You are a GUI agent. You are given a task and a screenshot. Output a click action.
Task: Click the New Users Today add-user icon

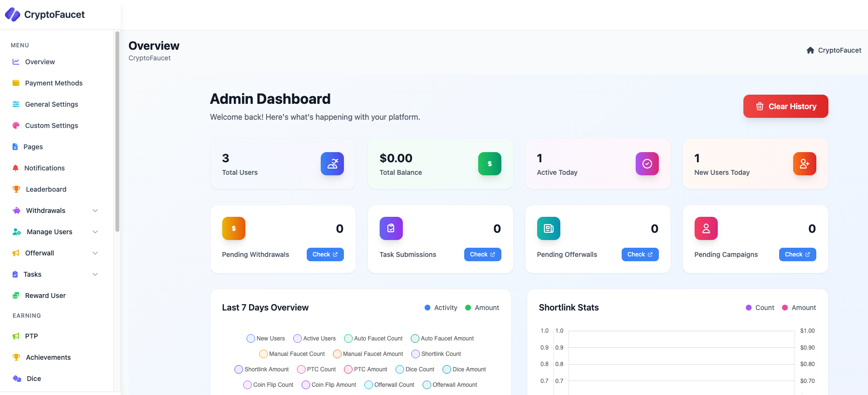tap(805, 164)
